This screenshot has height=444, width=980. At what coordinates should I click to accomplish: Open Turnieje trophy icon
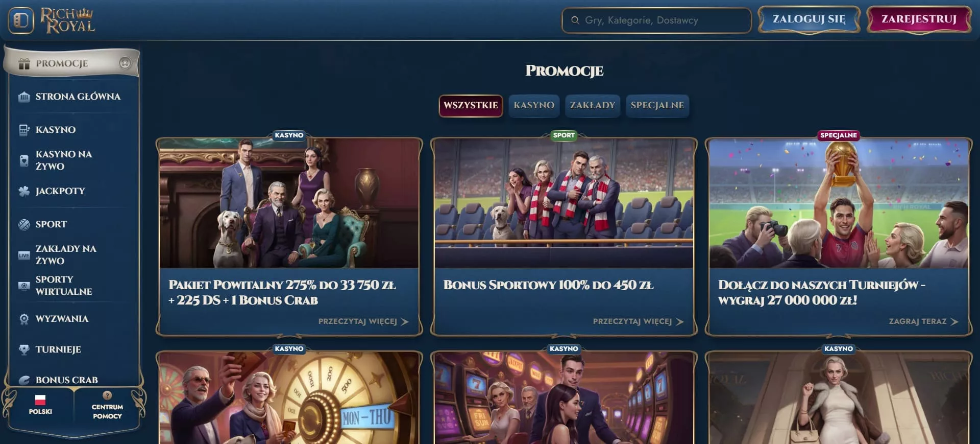(x=24, y=349)
